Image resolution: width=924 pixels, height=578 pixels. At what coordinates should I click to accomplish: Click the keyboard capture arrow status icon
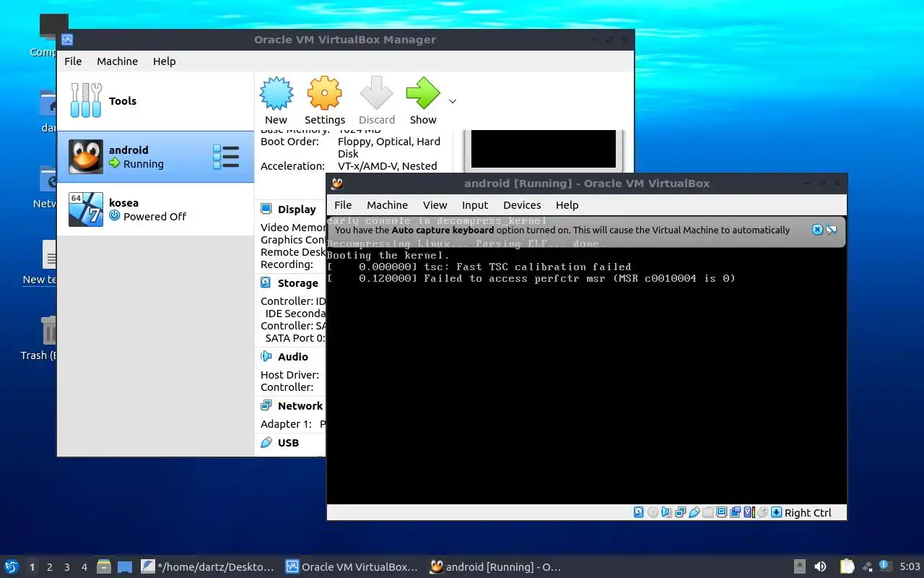[776, 512]
